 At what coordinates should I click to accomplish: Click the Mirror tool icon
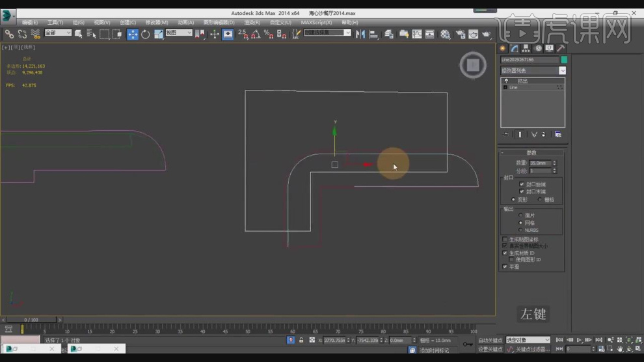(x=361, y=34)
